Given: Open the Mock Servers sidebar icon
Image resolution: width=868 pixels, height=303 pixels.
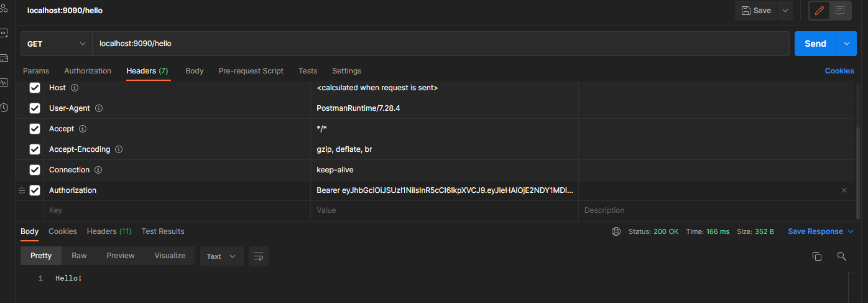Looking at the screenshot, I should (x=4, y=58).
